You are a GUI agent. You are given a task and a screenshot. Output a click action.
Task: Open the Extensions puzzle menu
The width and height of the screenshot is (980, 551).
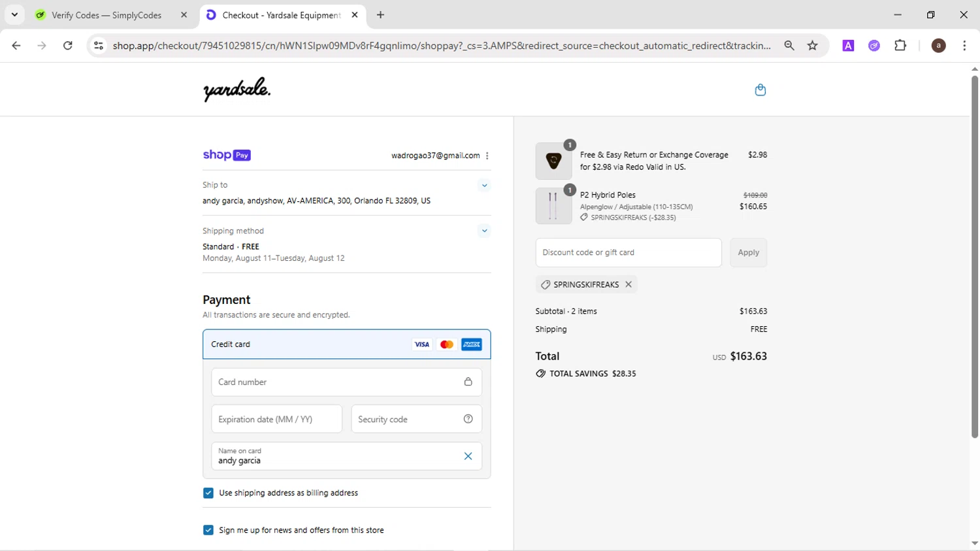[900, 46]
